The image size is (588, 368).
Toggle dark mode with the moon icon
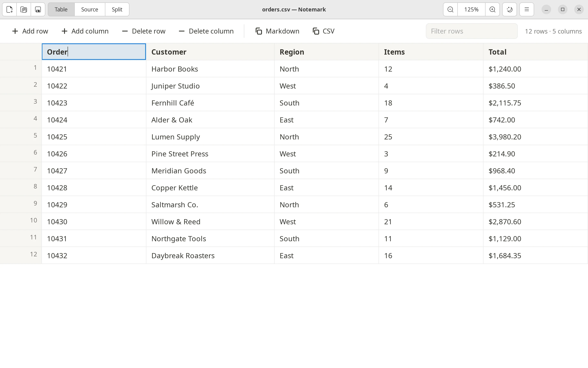[x=510, y=9]
